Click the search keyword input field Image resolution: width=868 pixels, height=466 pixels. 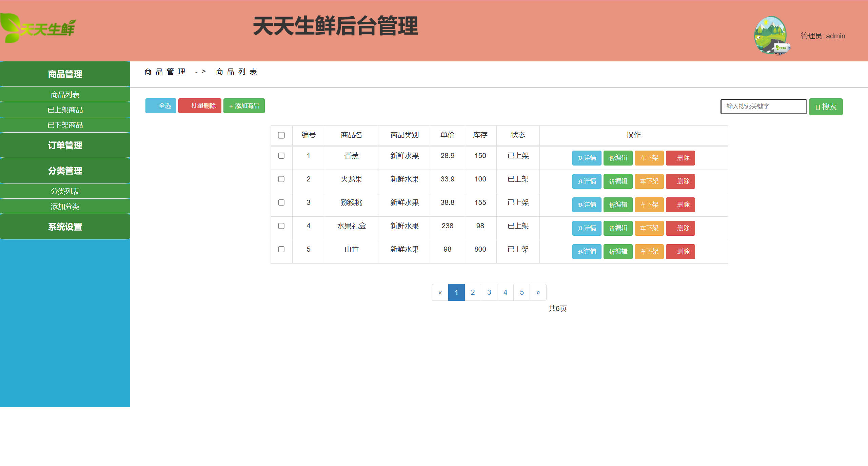(763, 106)
